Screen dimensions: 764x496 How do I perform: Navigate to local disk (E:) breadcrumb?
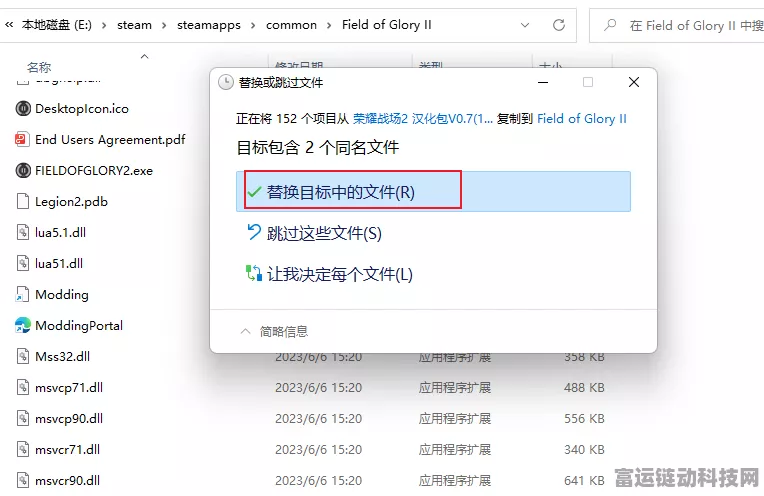click(x=57, y=25)
